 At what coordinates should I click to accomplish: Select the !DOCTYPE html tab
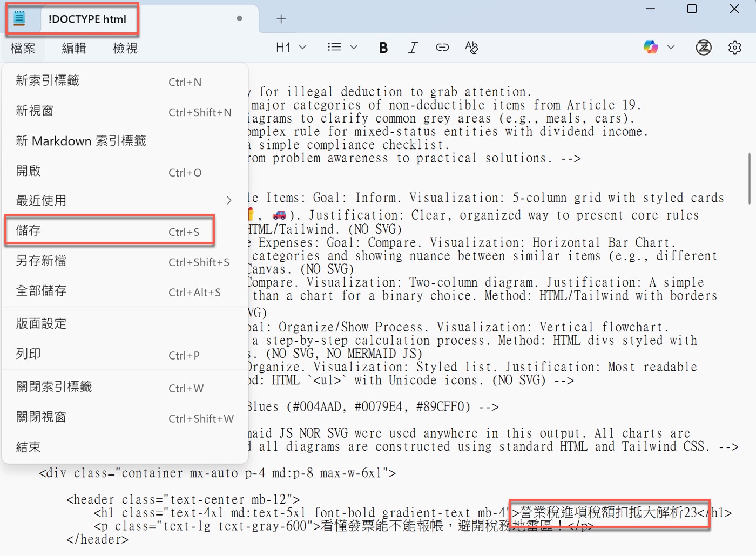(87, 19)
